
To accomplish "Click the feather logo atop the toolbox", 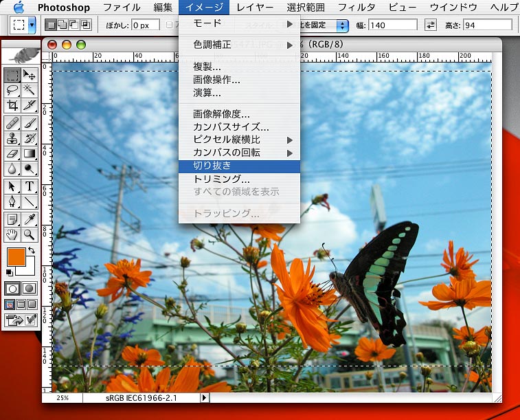I will pos(21,55).
